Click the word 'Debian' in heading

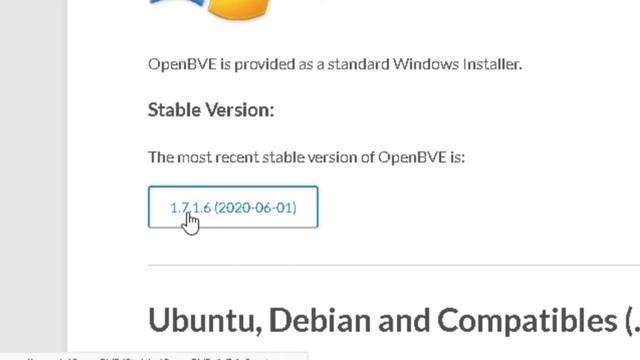(320, 320)
